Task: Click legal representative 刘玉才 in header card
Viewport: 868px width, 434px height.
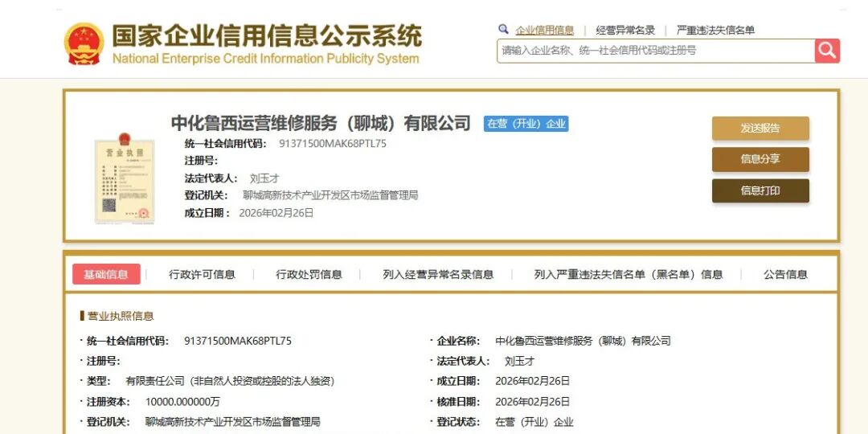Action: pos(264,178)
